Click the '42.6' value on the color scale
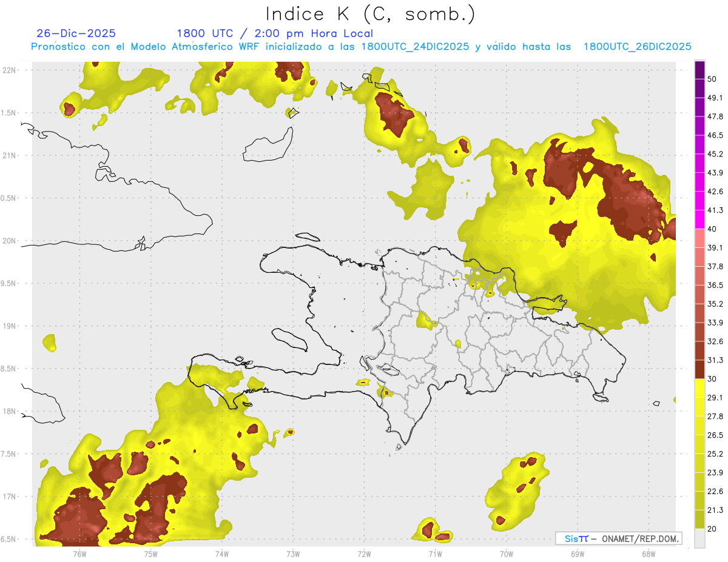 tap(715, 192)
